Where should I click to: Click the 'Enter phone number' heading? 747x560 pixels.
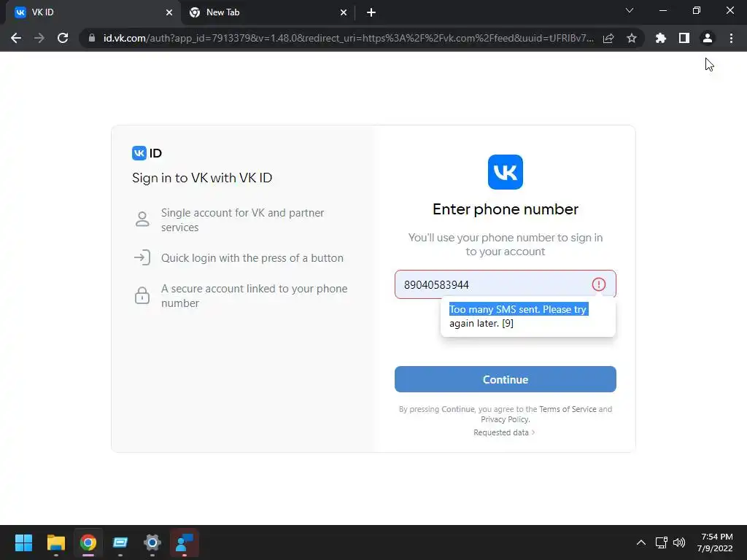506,209
